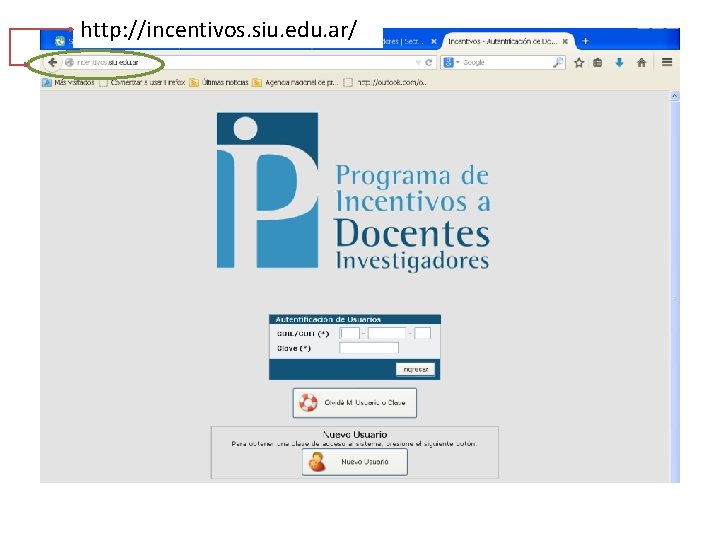Bookmark this page with the star icon
The width and height of the screenshot is (720, 540).
pos(579,62)
